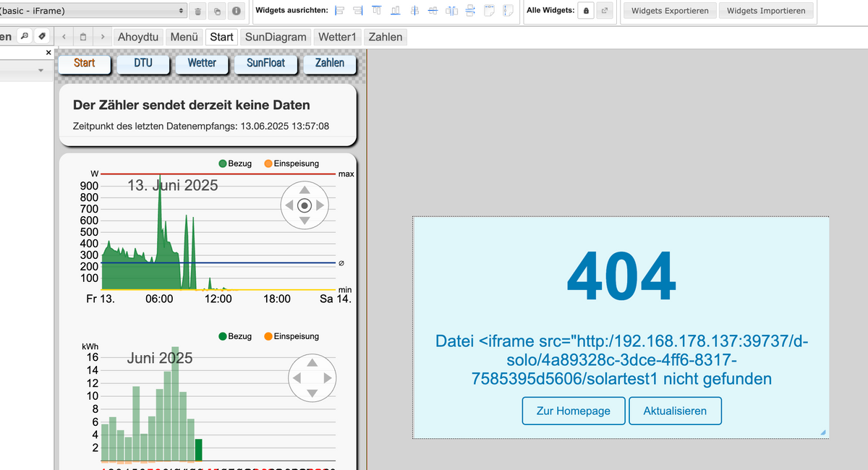This screenshot has height=470, width=868.
Task: Click the tag icon in left panel
Action: pos(42,36)
